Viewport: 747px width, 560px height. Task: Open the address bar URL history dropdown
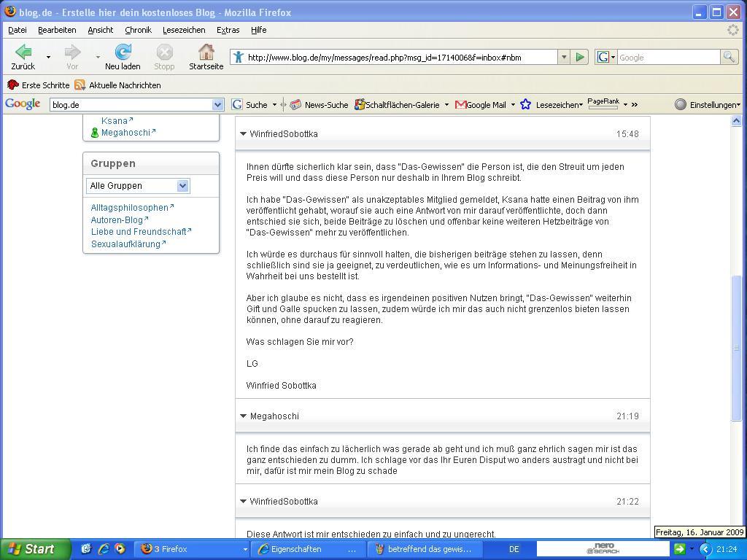coord(564,58)
